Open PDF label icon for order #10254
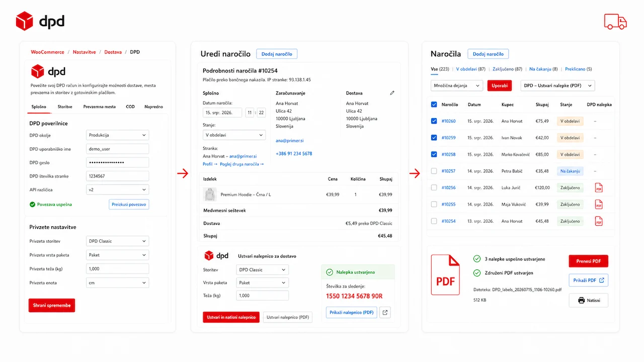The width and height of the screenshot is (644, 362). click(599, 221)
